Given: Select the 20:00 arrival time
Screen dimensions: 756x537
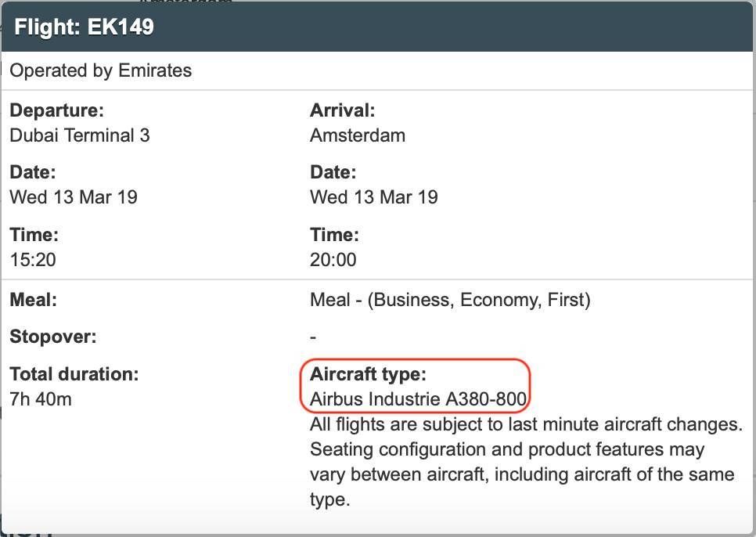Looking at the screenshot, I should (x=333, y=260).
